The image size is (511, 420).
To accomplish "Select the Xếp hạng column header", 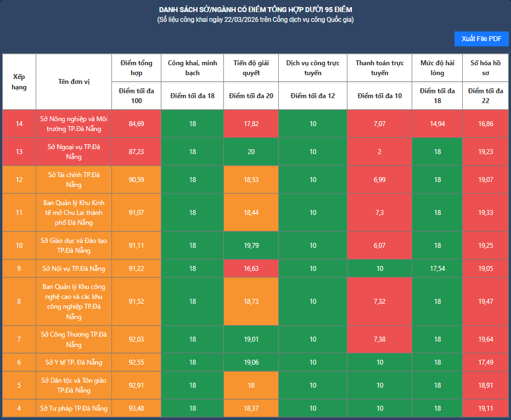I will point(19,82).
